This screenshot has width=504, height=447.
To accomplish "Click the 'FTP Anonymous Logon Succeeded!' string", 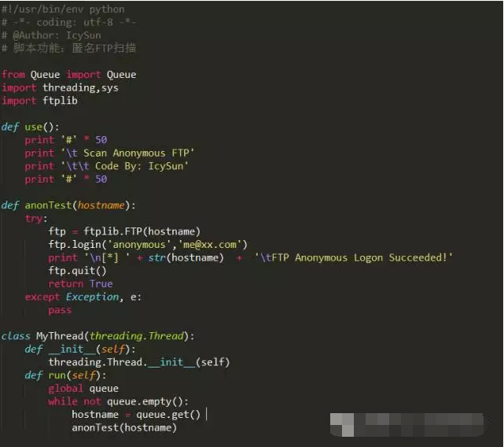I will [x=354, y=257].
